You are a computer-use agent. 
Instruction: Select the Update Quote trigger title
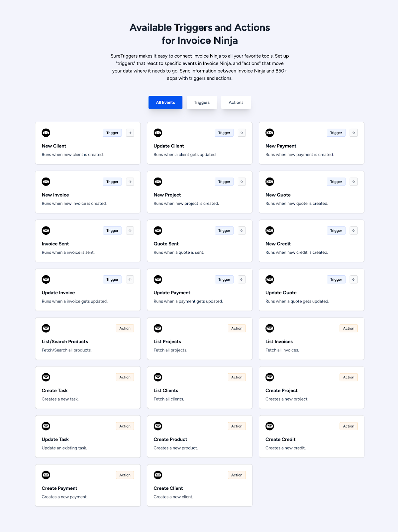click(x=281, y=293)
